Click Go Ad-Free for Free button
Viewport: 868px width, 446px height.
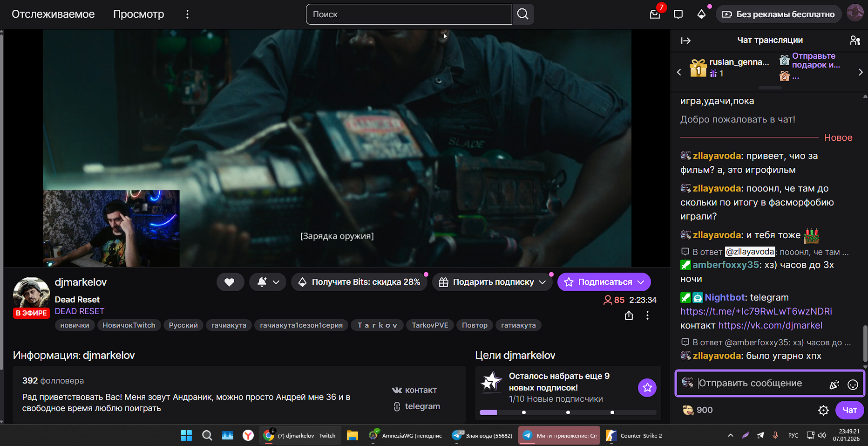pyautogui.click(x=779, y=14)
